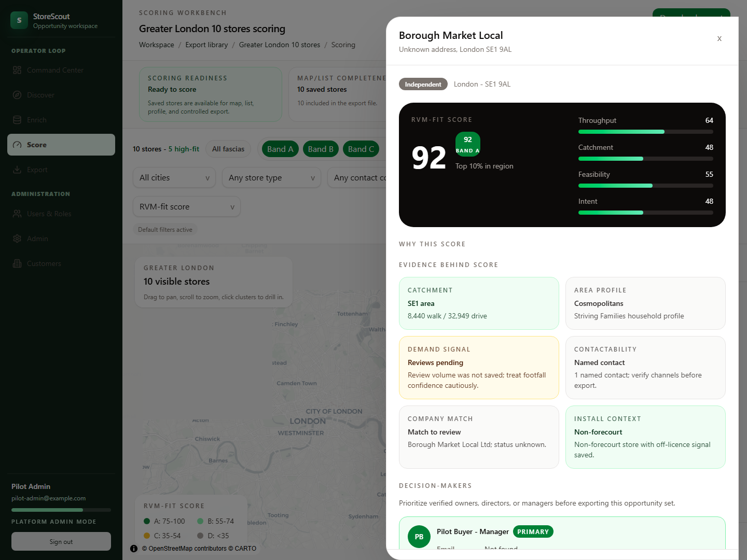Image resolution: width=747 pixels, height=560 pixels.
Task: Close the Borough Market Local panel
Action: tap(720, 38)
